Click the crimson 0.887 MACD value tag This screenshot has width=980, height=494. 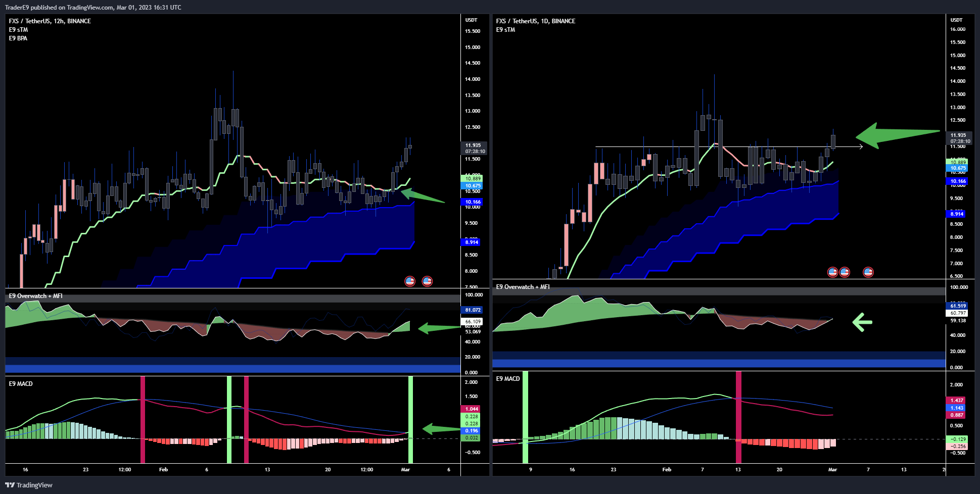coord(956,415)
